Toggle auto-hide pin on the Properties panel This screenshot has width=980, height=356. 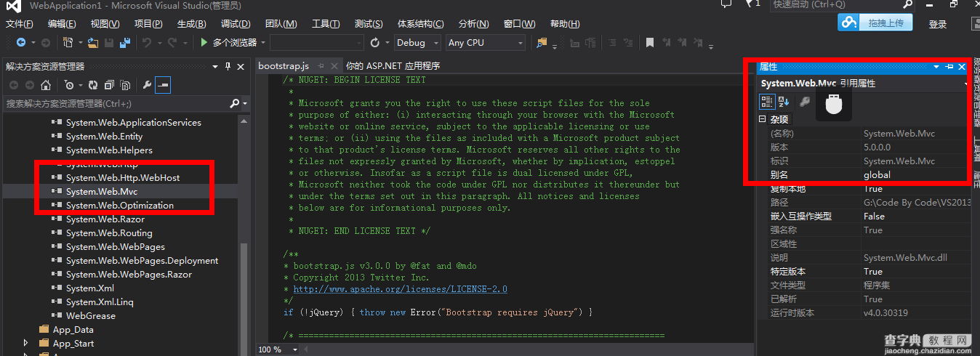(x=949, y=67)
